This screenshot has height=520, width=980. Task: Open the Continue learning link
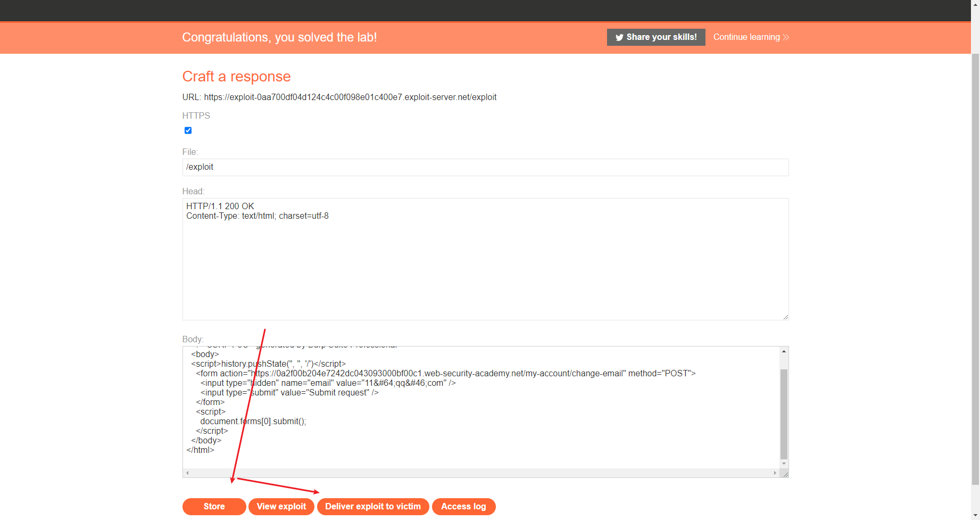point(751,37)
